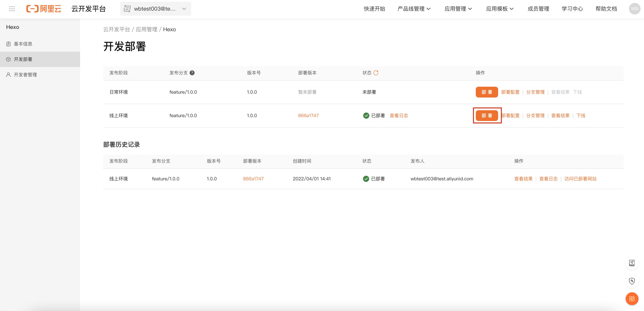Open the nine-dot app grid launcher
The height and width of the screenshot is (311, 644).
click(12, 9)
